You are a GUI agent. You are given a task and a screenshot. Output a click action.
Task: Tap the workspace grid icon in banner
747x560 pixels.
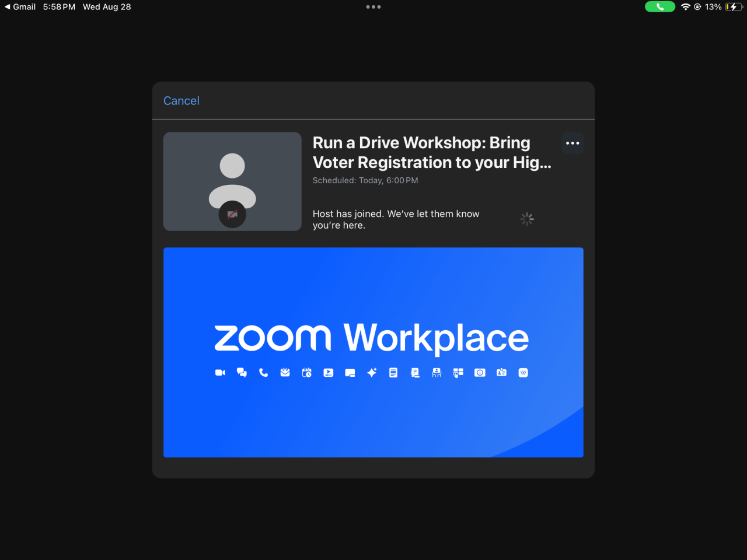458,373
